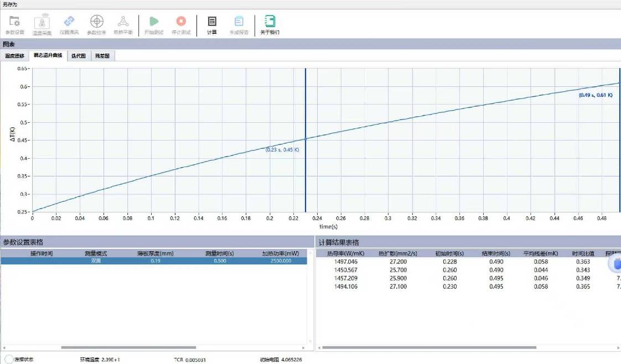Select the result row with 1450.567
The width and height of the screenshot is (621, 364).
tap(468, 270)
